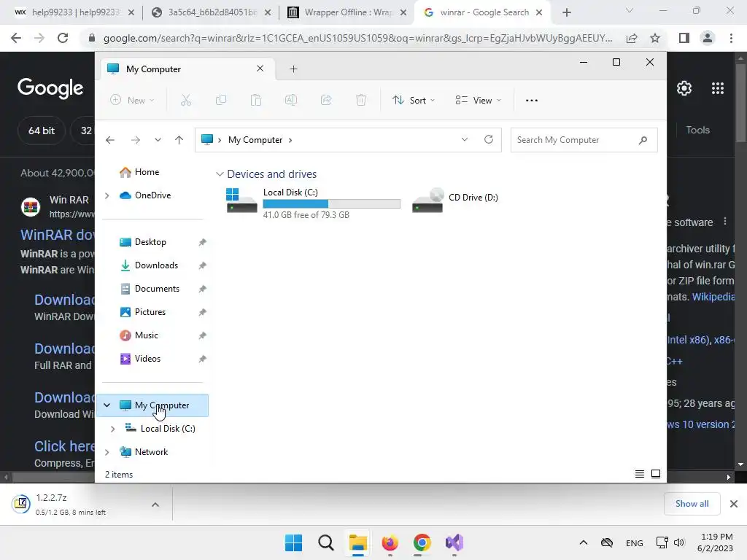Open Tools in Google search

click(697, 130)
